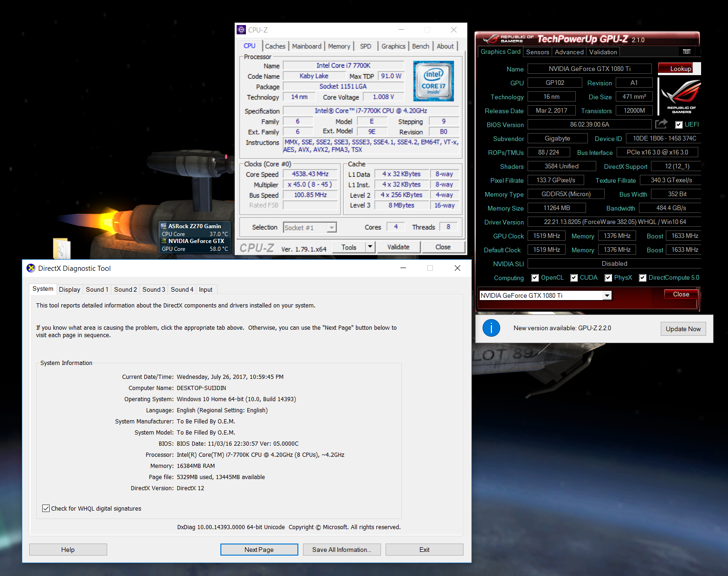This screenshot has width=728, height=576.
Task: Toggle the PhysX checkbox
Action: pyautogui.click(x=608, y=278)
